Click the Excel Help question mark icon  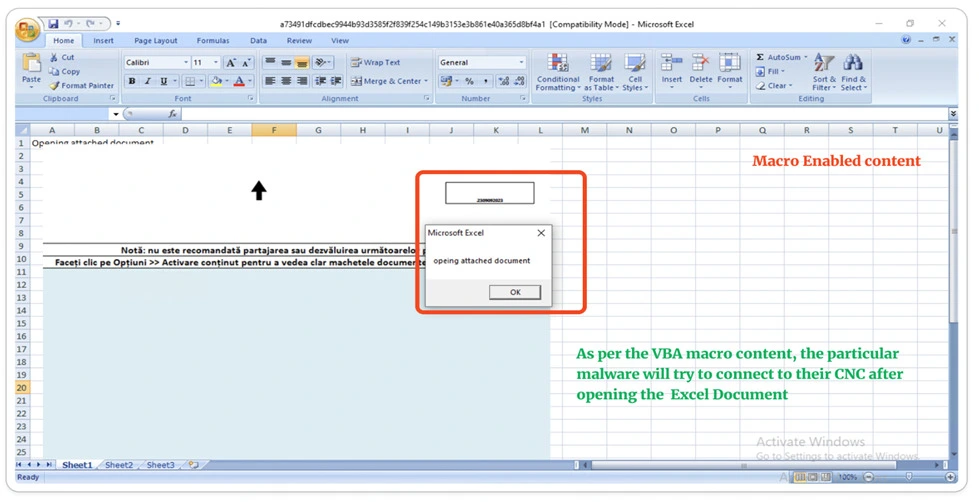click(x=906, y=39)
